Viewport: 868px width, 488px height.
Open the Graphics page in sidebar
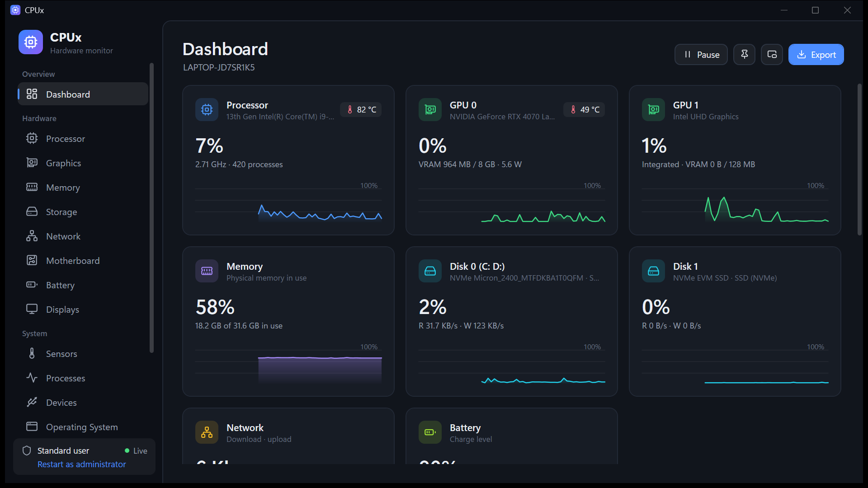[83, 163]
